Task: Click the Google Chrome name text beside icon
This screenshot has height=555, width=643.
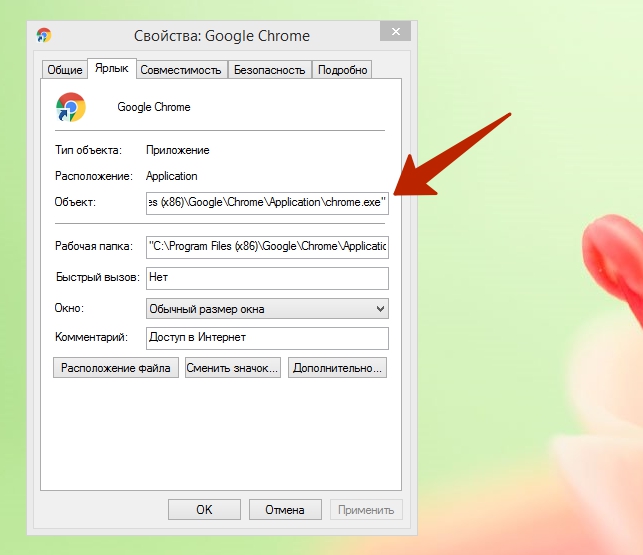Action: [154, 107]
